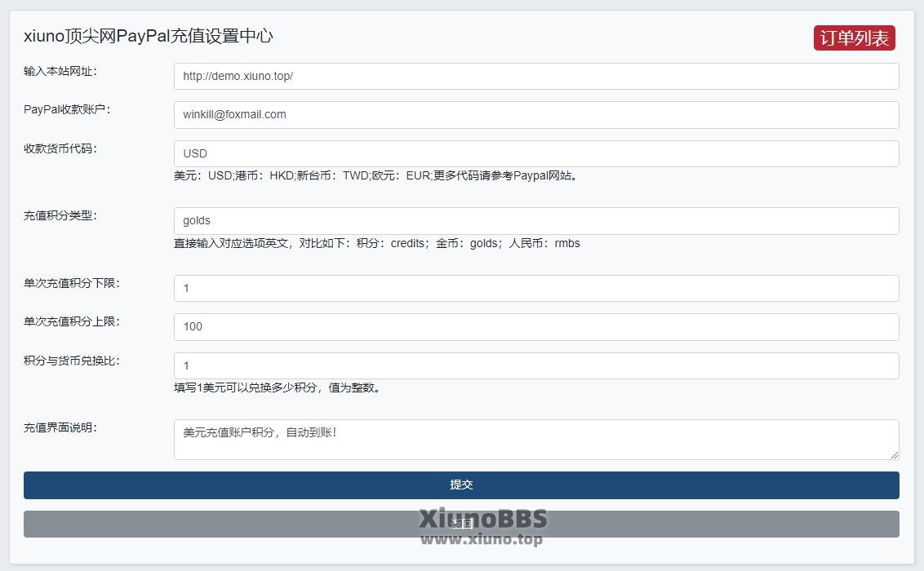Click the label 单次充值积分上限:
The image size is (924, 571).
tap(72, 321)
